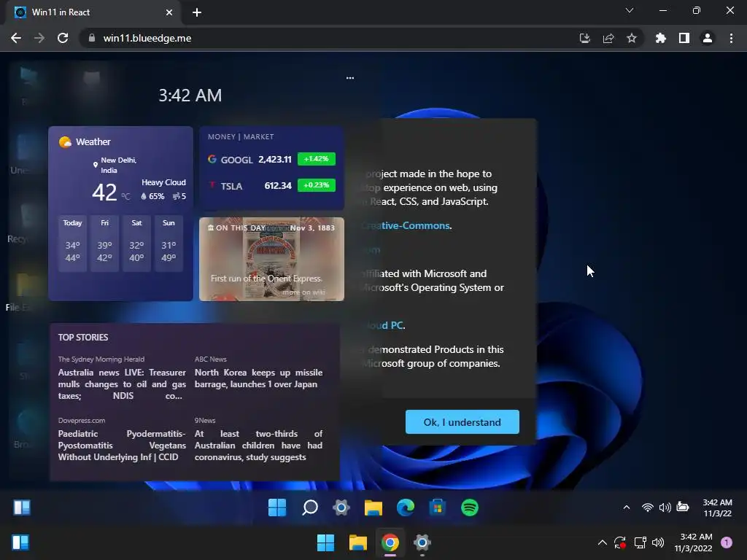Click Chrome icon in host taskbar
747x560 pixels.
pyautogui.click(x=390, y=542)
